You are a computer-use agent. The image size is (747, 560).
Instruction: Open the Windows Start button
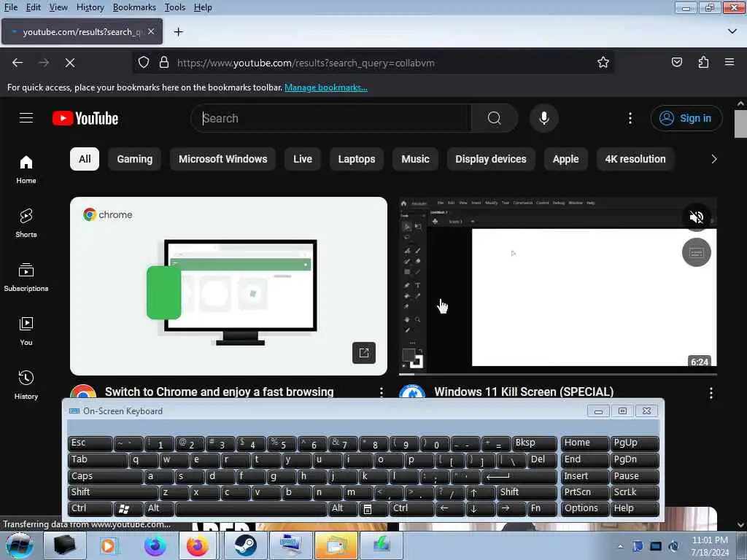[19, 545]
